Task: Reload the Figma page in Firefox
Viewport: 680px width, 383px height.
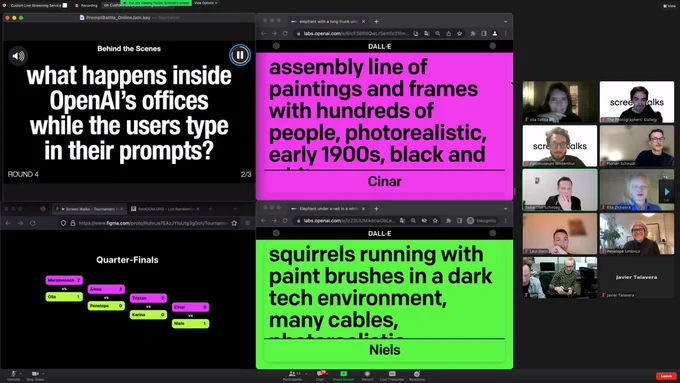Action: pyautogui.click(x=33, y=223)
